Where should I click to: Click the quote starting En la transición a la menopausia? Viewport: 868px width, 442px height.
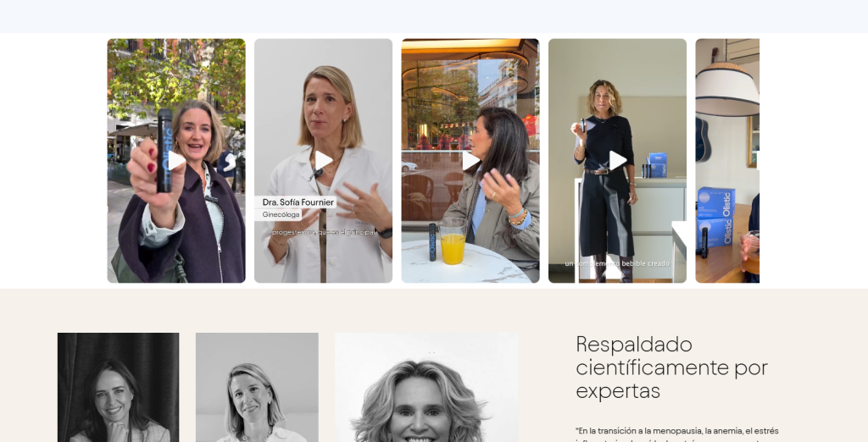677,434
